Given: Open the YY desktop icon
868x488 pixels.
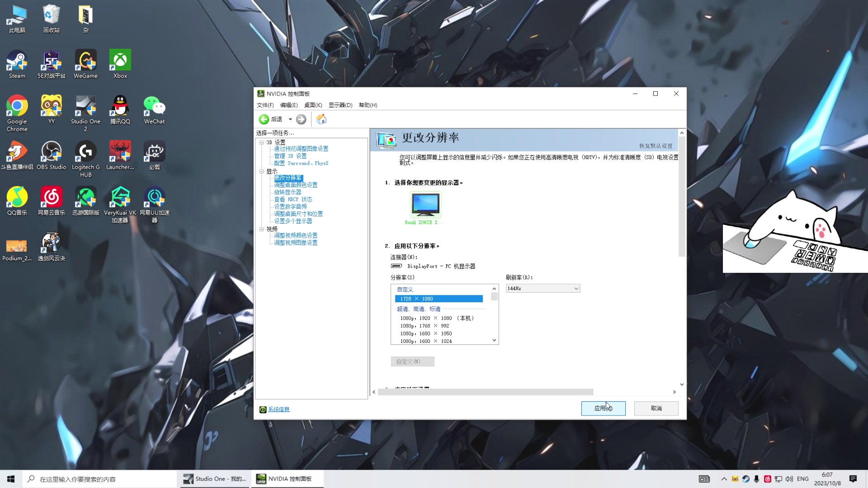Looking at the screenshot, I should (52, 110).
